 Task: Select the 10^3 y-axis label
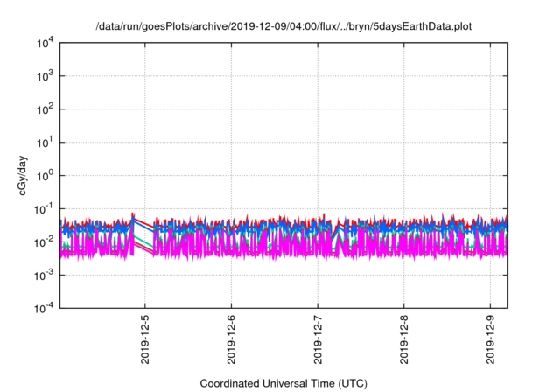click(45, 76)
